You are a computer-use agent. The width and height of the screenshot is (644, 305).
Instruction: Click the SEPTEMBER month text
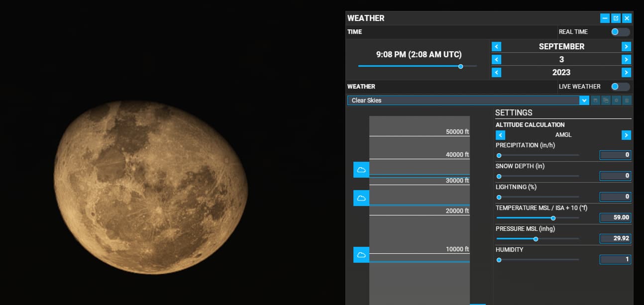561,47
